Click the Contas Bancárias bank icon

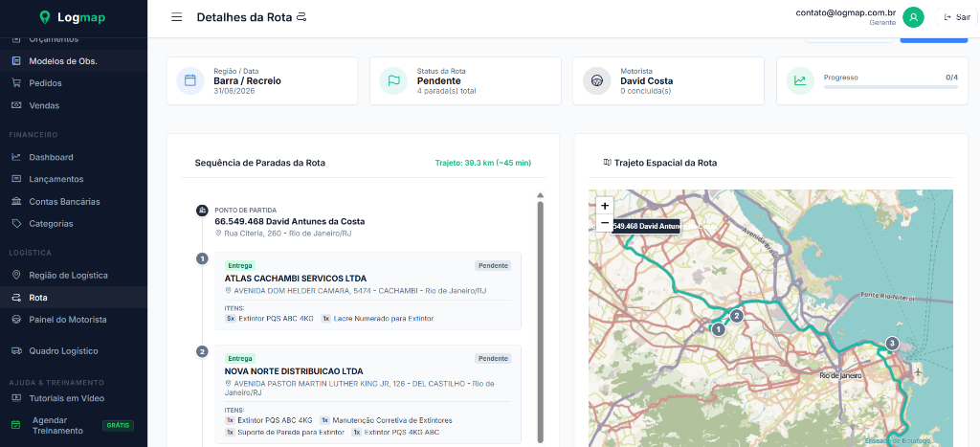click(16, 201)
